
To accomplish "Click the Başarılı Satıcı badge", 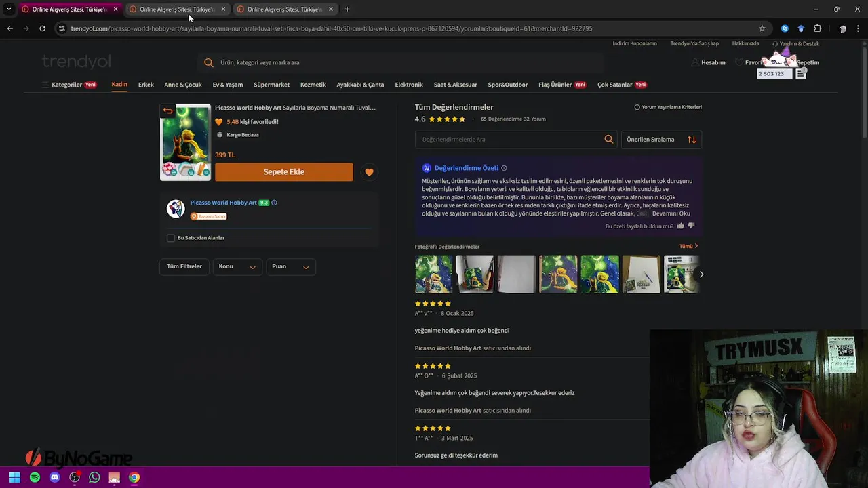I will pos(208,216).
